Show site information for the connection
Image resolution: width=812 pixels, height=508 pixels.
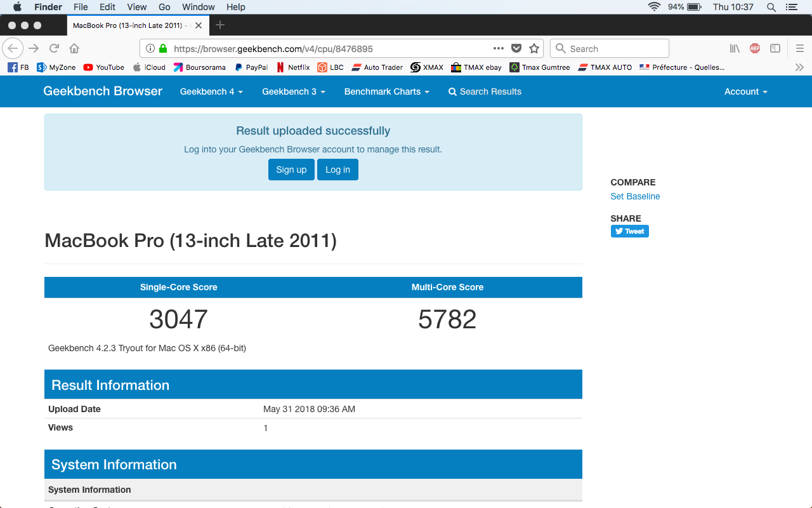click(150, 48)
